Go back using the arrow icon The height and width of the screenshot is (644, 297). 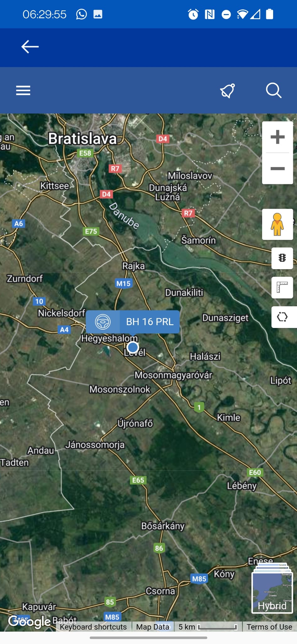(x=30, y=47)
